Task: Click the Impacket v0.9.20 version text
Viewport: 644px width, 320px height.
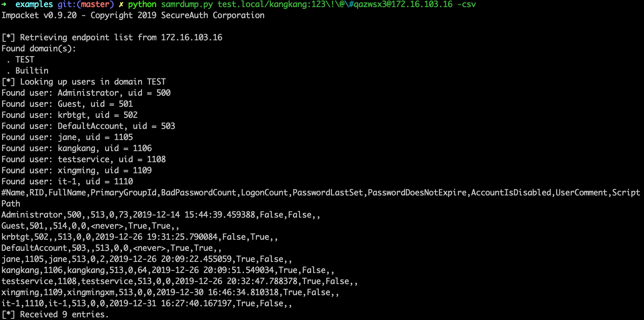Action: [x=39, y=15]
